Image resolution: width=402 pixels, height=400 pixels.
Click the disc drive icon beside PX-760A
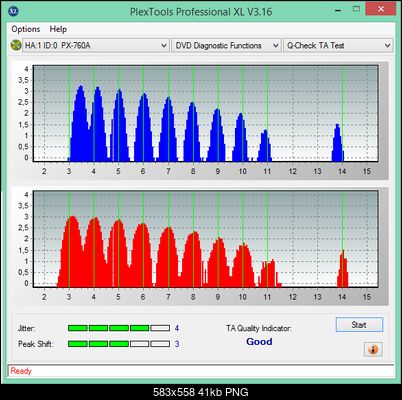pyautogui.click(x=16, y=45)
